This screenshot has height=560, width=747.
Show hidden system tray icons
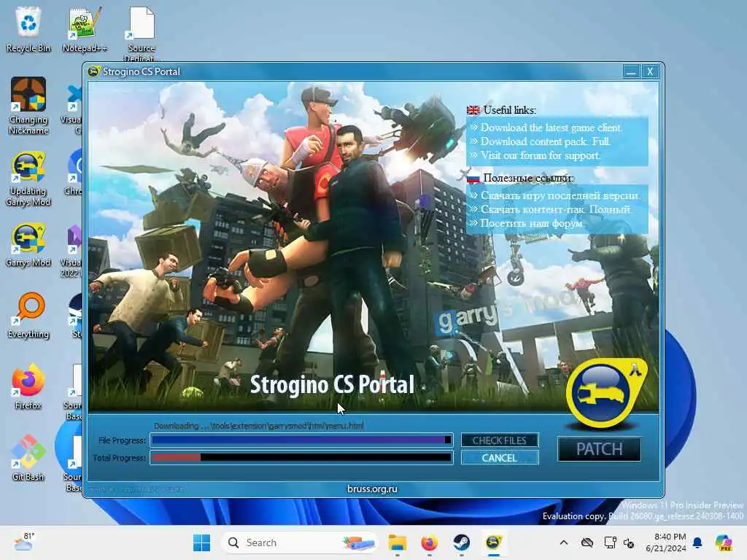pyautogui.click(x=564, y=542)
